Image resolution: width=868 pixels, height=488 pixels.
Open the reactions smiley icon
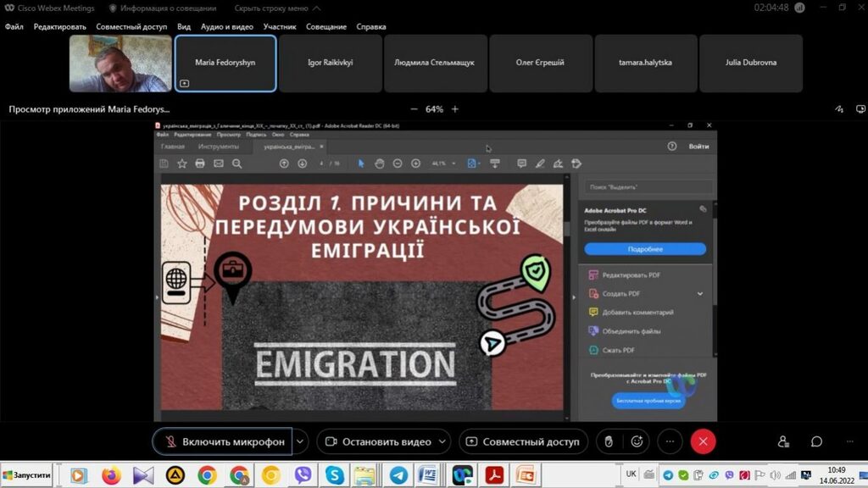click(637, 441)
